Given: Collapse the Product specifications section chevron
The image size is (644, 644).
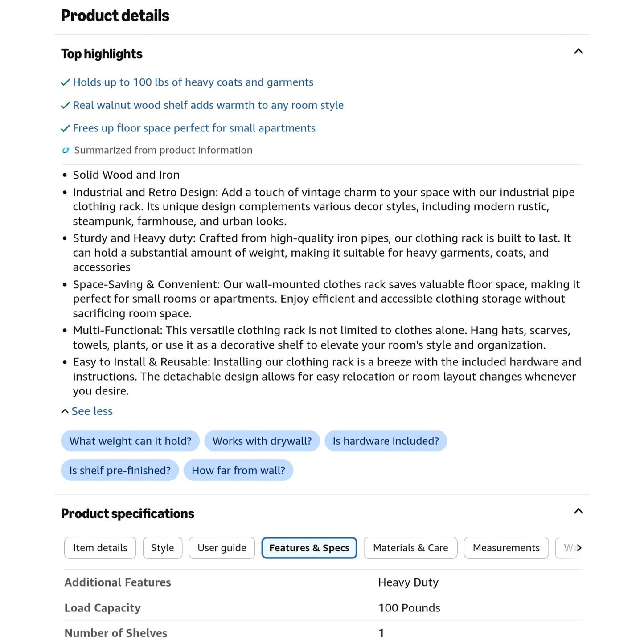Looking at the screenshot, I should coord(578,511).
